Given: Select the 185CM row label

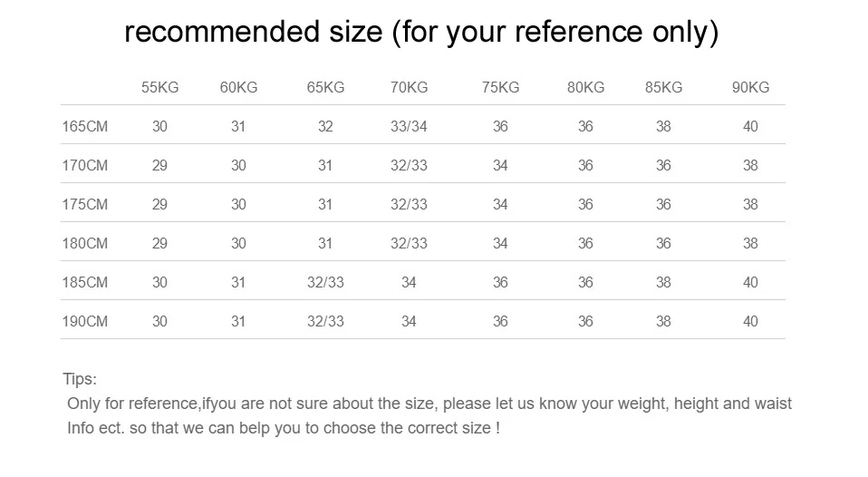Looking at the screenshot, I should point(84,283).
